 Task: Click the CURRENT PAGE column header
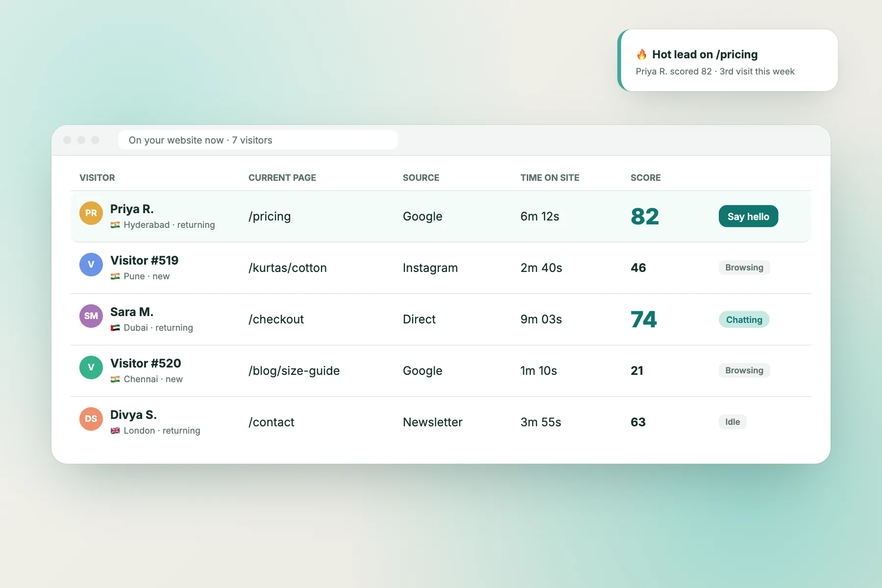282,178
